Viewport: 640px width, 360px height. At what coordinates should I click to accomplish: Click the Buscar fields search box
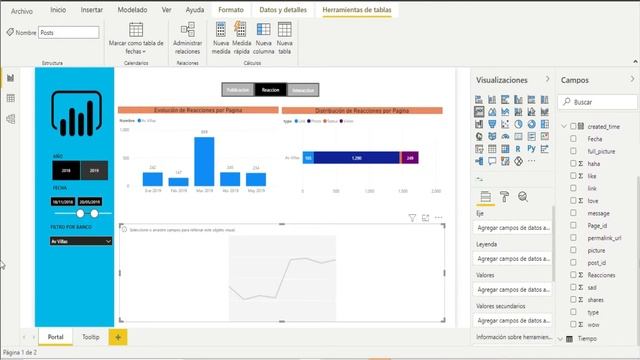[598, 102]
